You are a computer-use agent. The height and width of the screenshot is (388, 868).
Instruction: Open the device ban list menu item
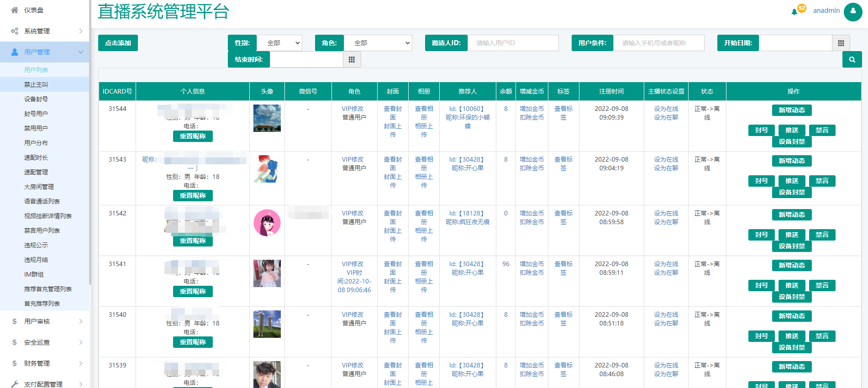[36, 99]
